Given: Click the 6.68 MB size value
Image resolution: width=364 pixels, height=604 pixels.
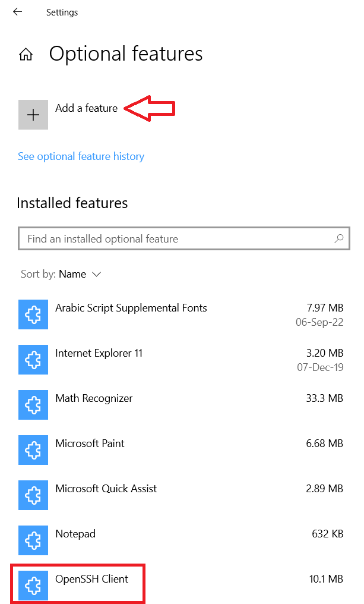Looking at the screenshot, I should tap(324, 443).
